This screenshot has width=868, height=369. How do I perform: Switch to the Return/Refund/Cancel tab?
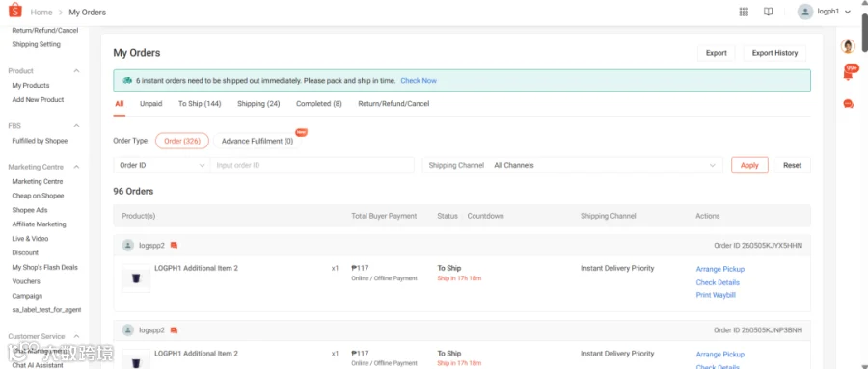[x=393, y=104]
